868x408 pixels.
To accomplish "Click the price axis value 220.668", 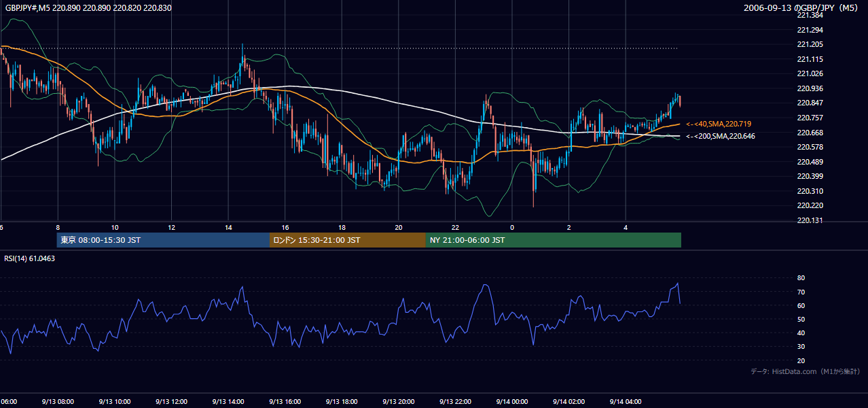I will click(810, 133).
